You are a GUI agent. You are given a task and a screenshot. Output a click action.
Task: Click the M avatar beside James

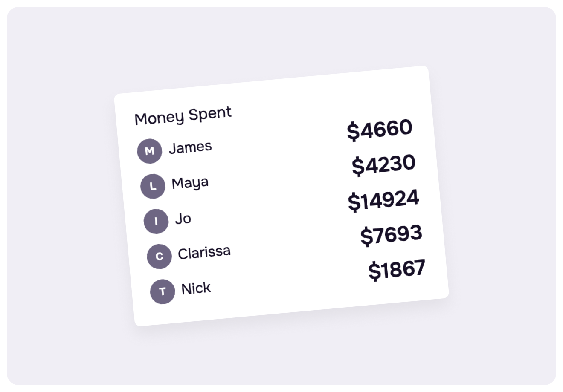(x=149, y=151)
